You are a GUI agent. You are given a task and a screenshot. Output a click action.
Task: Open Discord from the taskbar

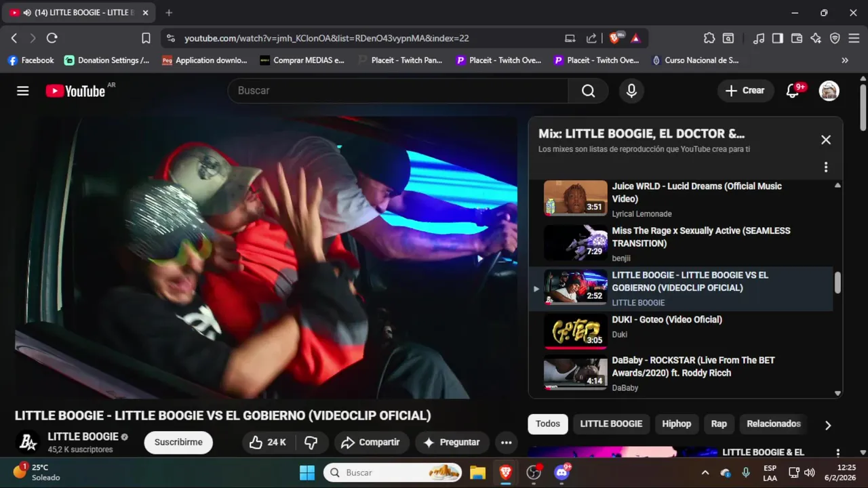pyautogui.click(x=562, y=473)
